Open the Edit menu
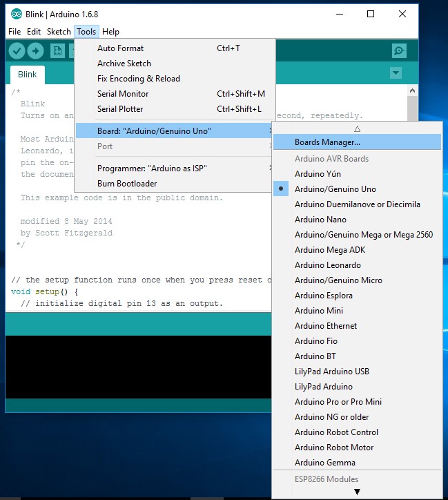Viewport: 448px width, 500px height. pyautogui.click(x=34, y=32)
